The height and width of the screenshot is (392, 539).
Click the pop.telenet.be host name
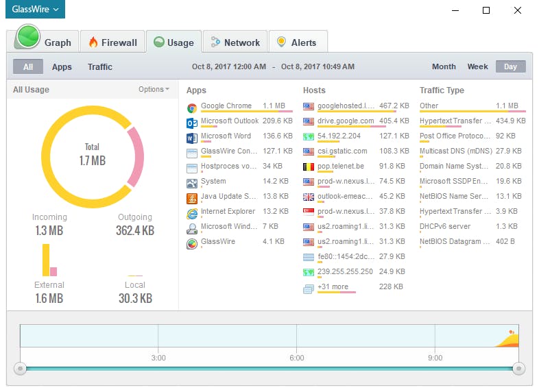341,166
